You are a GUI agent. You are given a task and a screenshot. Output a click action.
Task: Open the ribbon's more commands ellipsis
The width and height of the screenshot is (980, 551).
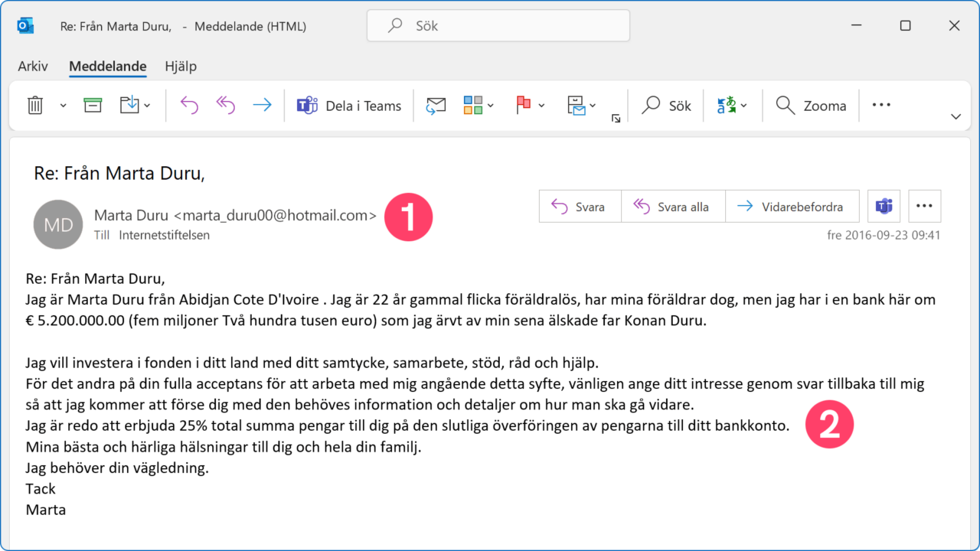click(x=881, y=105)
